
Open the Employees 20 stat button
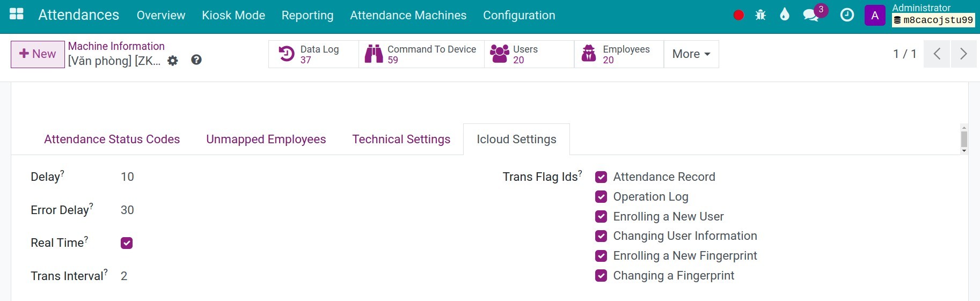pos(619,54)
